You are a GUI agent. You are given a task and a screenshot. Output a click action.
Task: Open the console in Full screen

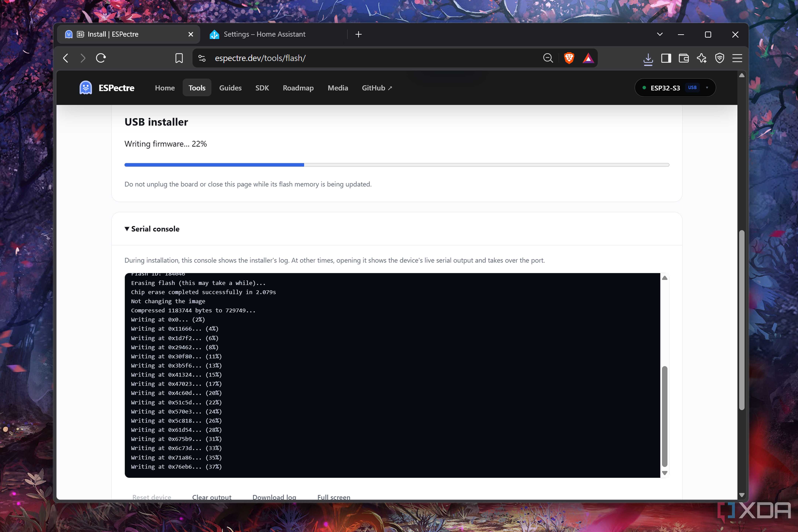tap(334, 497)
